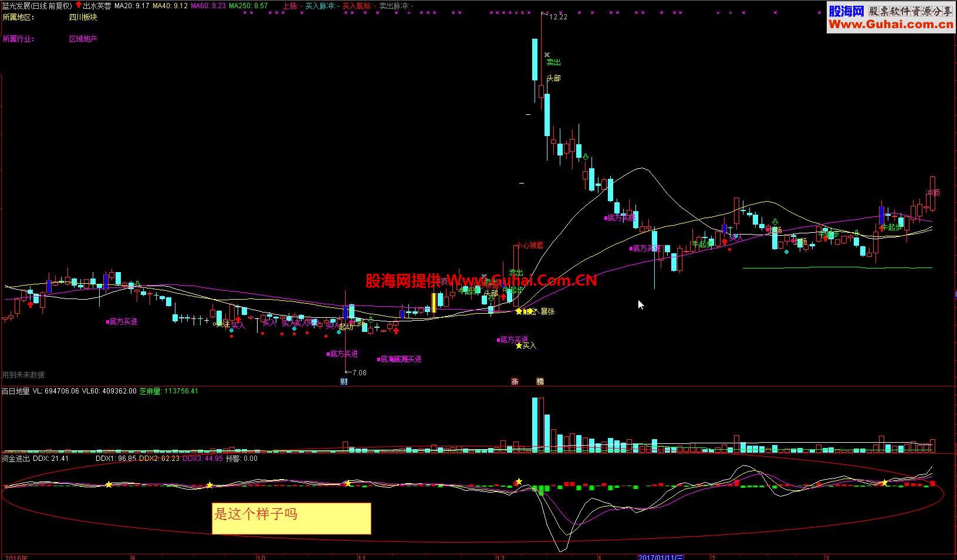
Task: Click the 上扬 indicator label
Action: pos(290,5)
